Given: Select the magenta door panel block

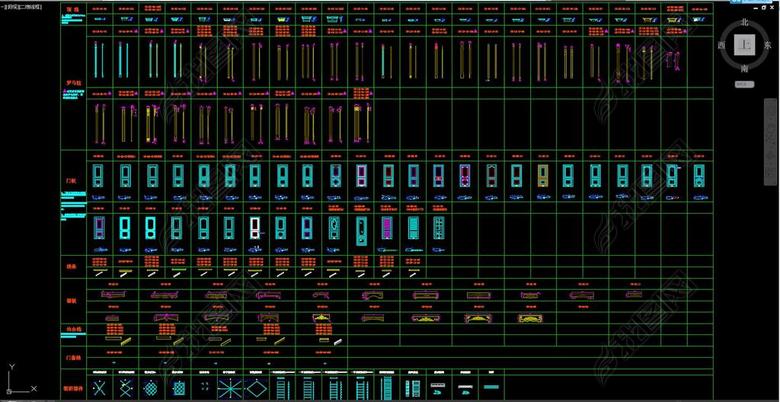Looking at the screenshot, I should tap(385, 227).
